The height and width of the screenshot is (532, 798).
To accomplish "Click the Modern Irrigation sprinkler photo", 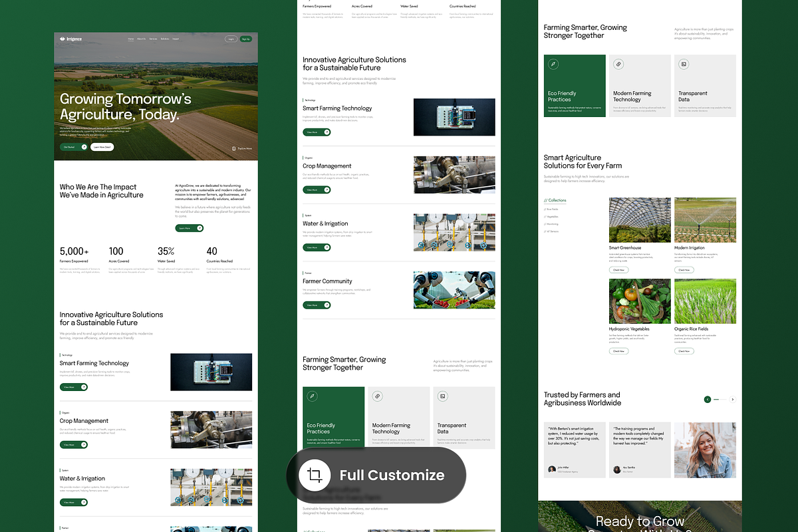I will click(705, 220).
